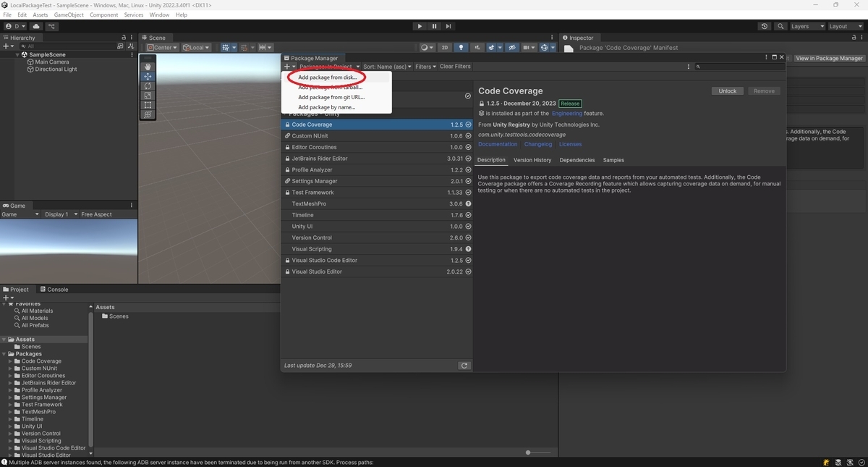
Task: Select the Move tool icon
Action: (148, 77)
